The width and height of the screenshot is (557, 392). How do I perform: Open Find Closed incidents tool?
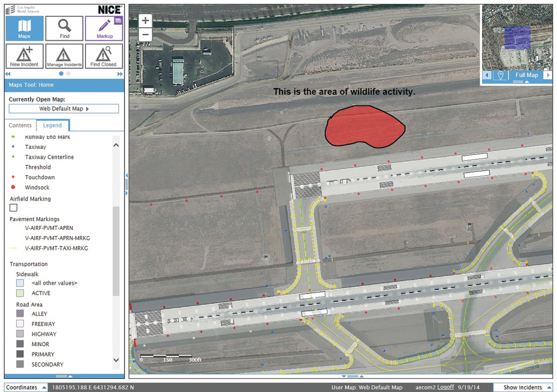point(103,56)
